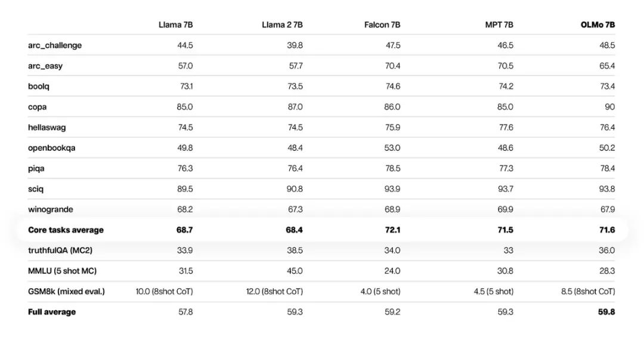
Task: Select OLMo 7B full average value 59.8
Action: [606, 312]
